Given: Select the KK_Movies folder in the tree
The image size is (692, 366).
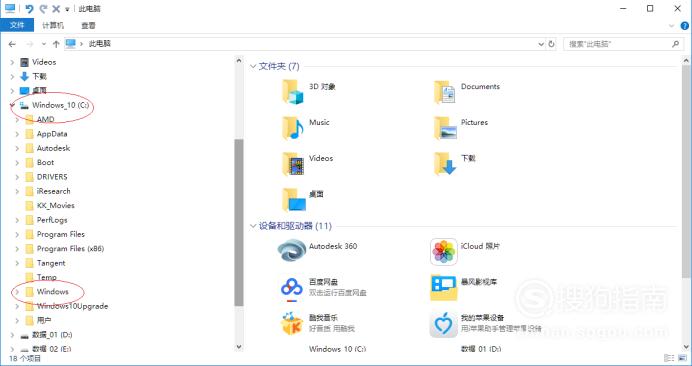Looking at the screenshot, I should pos(55,205).
